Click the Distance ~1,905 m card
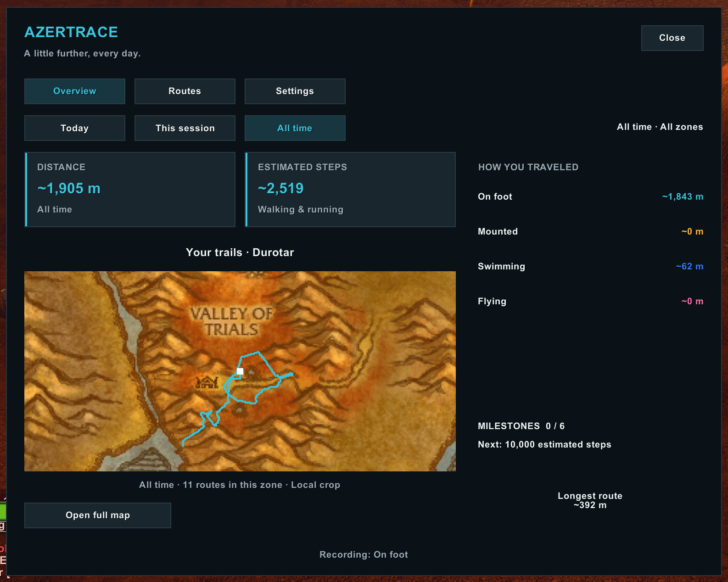 point(130,190)
